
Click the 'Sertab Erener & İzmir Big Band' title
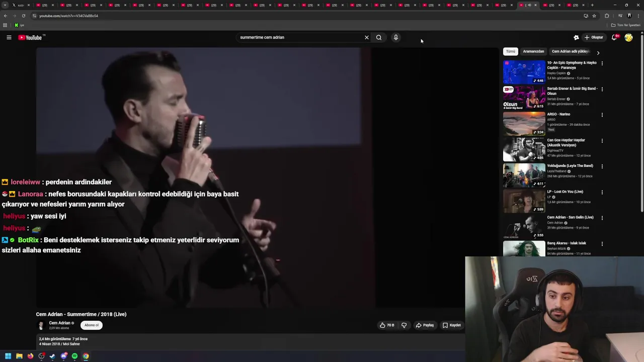coord(572,91)
